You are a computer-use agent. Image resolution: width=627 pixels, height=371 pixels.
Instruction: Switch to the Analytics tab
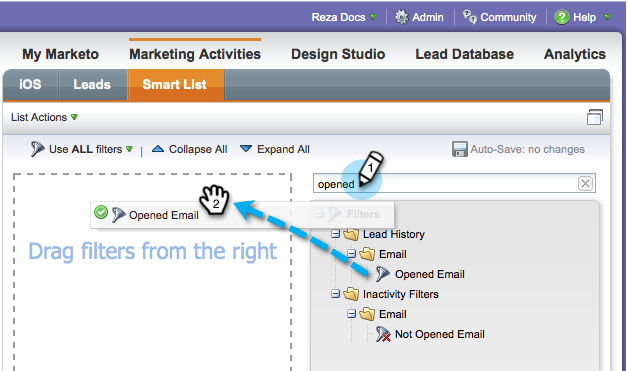point(575,54)
